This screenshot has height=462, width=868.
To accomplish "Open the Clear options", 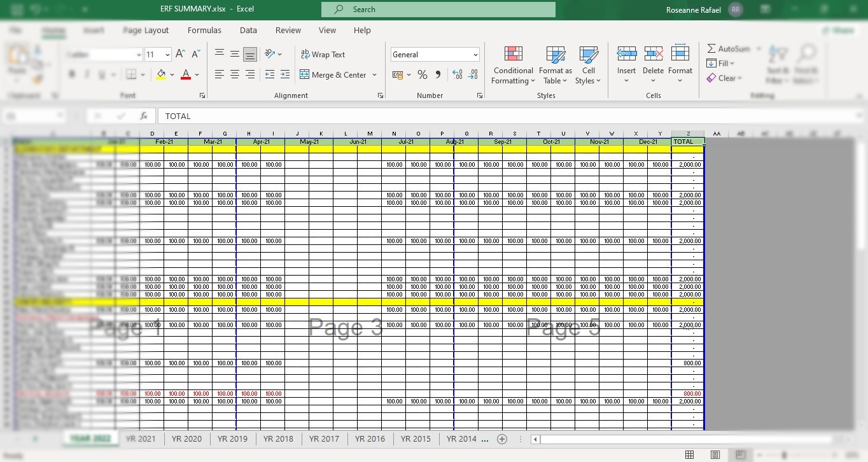I will pos(724,78).
